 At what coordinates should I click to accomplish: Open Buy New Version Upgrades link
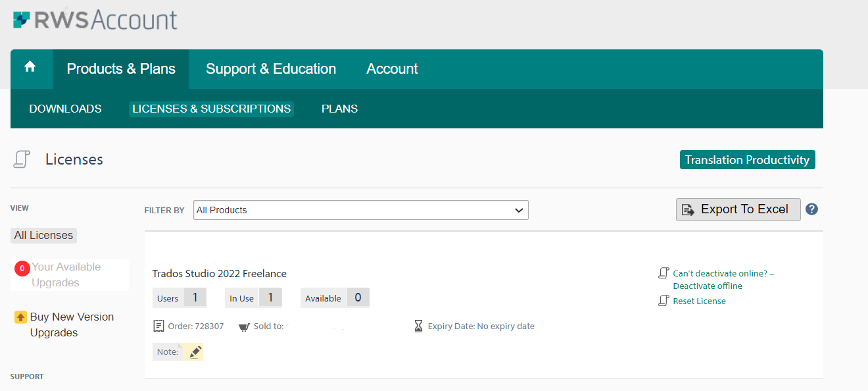(72, 325)
